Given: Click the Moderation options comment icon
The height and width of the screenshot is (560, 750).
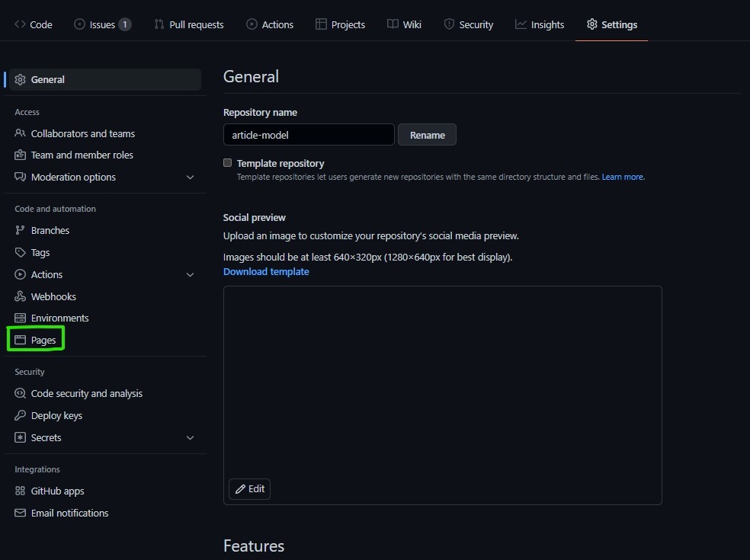Looking at the screenshot, I should click(20, 177).
